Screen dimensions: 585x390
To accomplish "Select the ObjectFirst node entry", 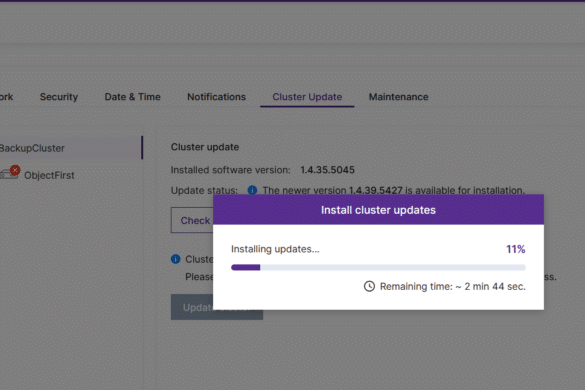I will 49,175.
